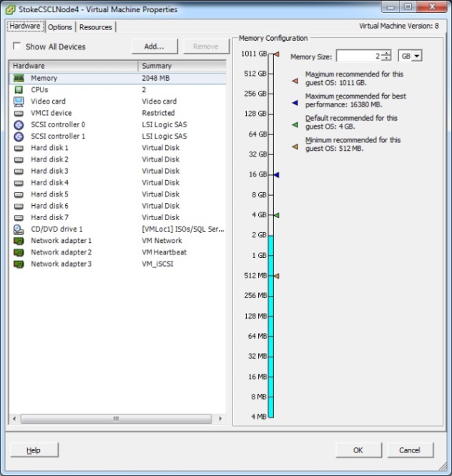
Task: Select the '2048 MB' summary cell
Action: tap(156, 79)
